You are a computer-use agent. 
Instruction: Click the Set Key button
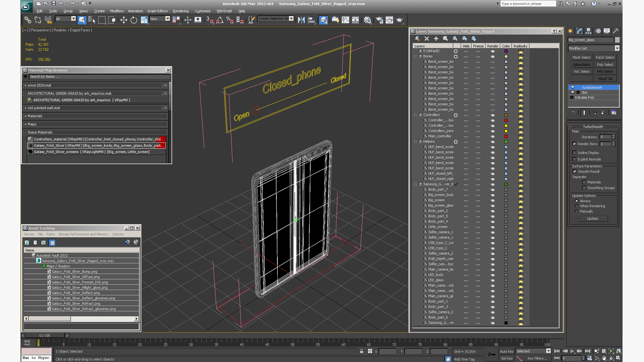[x=506, y=358]
